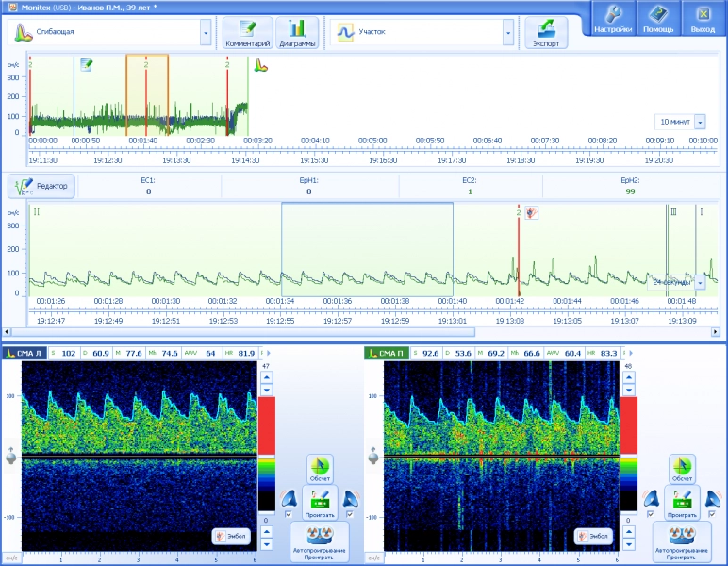Click the embolus marker icon on waveform
Image resolution: width=728 pixels, height=566 pixels.
coord(532,212)
